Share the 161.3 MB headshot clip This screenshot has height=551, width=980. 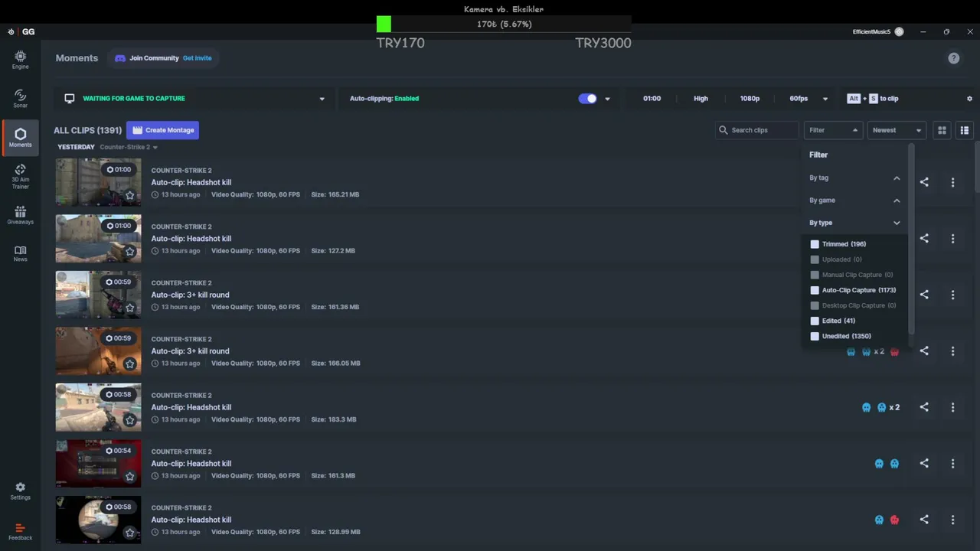pos(924,463)
